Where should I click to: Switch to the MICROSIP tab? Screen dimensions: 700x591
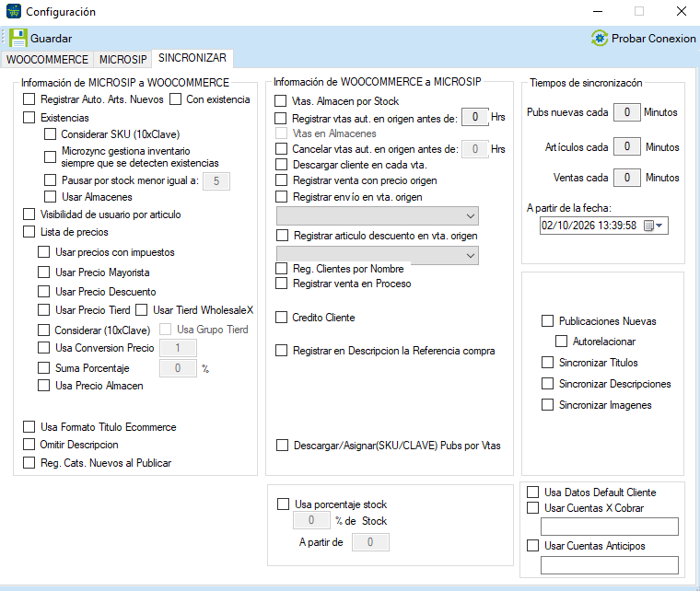122,59
